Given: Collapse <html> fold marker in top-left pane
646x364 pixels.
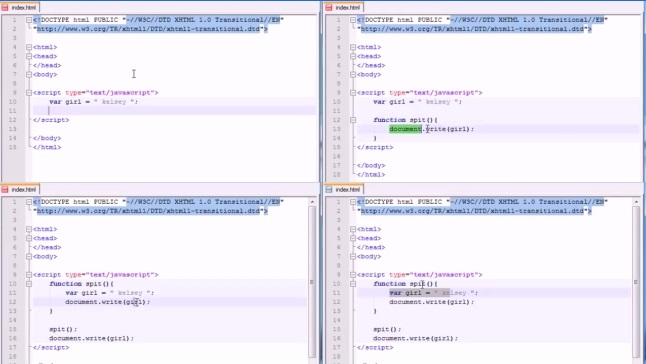Looking at the screenshot, I should click(x=29, y=47).
